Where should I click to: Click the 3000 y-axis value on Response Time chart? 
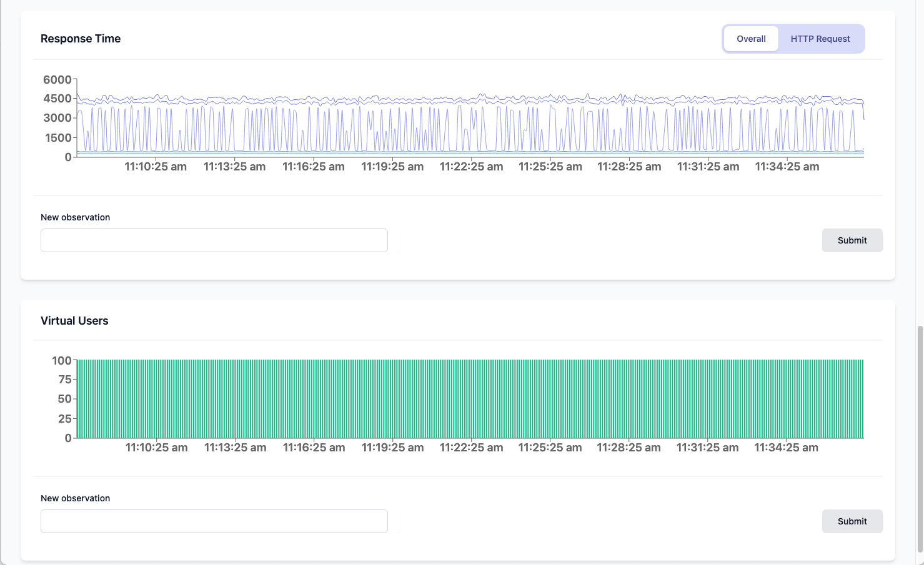[57, 117]
